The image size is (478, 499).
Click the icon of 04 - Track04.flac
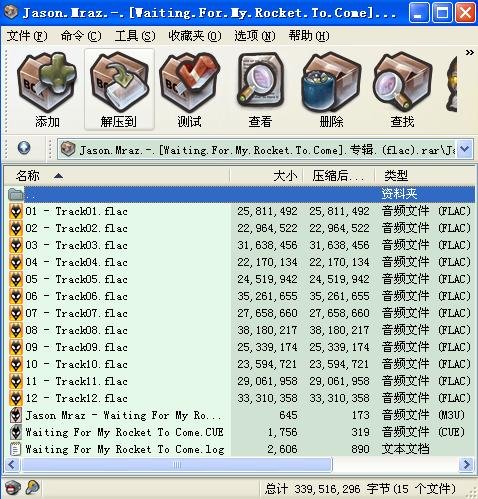coord(16,262)
